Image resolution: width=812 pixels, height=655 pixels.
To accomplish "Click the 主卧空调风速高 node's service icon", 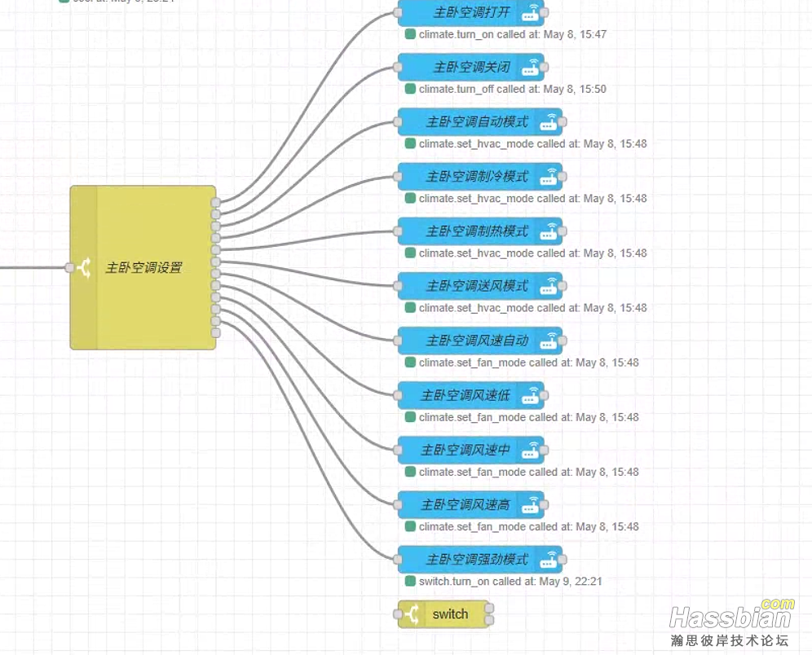I will point(530,505).
